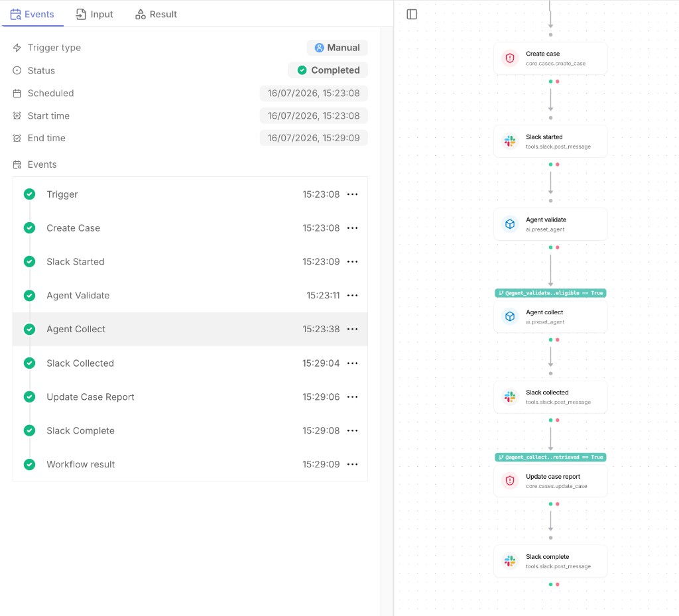Switch to the Events tab

32,15
